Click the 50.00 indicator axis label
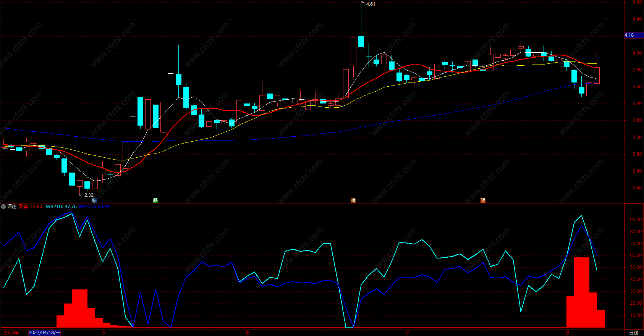644x336 pixels. (x=636, y=267)
